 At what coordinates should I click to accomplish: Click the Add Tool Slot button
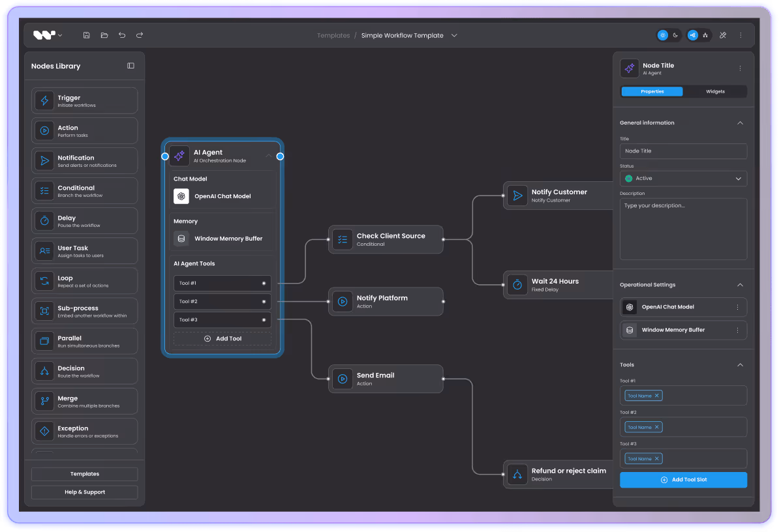tap(683, 479)
